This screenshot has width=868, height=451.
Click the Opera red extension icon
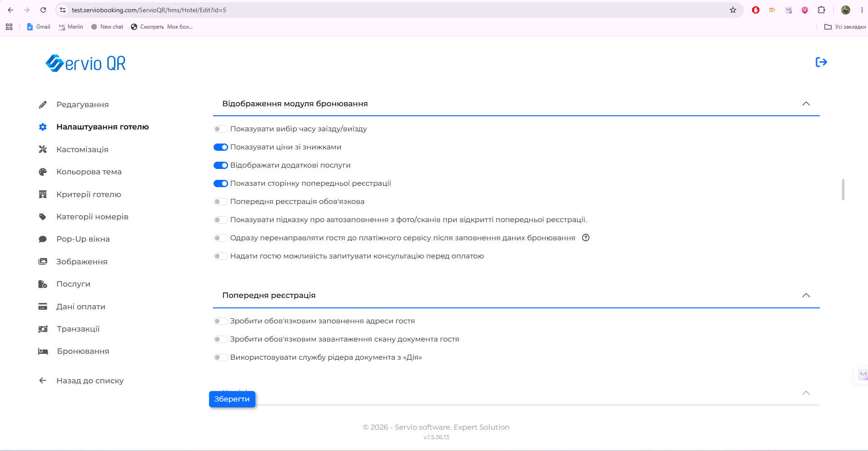(756, 10)
